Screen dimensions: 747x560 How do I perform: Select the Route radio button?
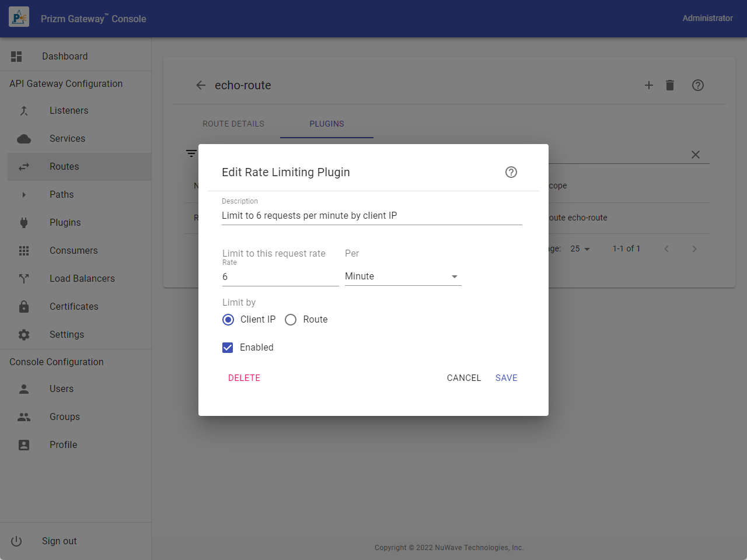click(x=291, y=320)
